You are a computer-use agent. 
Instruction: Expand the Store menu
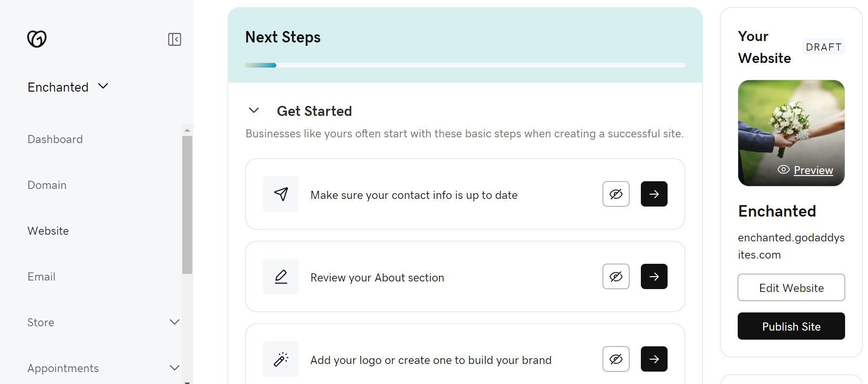point(175,322)
